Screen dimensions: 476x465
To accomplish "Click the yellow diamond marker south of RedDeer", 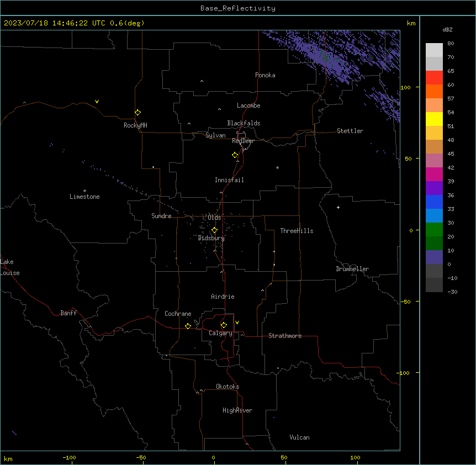I will point(235,155).
